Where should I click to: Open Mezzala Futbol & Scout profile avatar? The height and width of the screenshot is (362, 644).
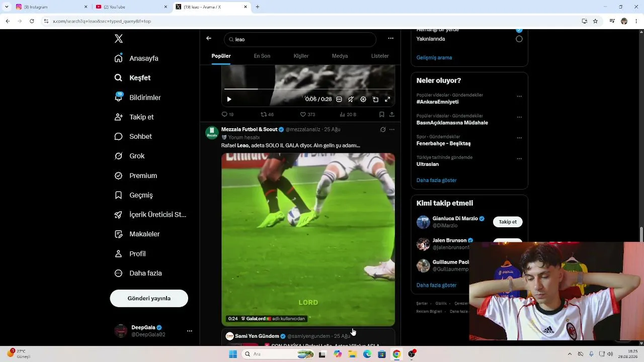coord(212,133)
